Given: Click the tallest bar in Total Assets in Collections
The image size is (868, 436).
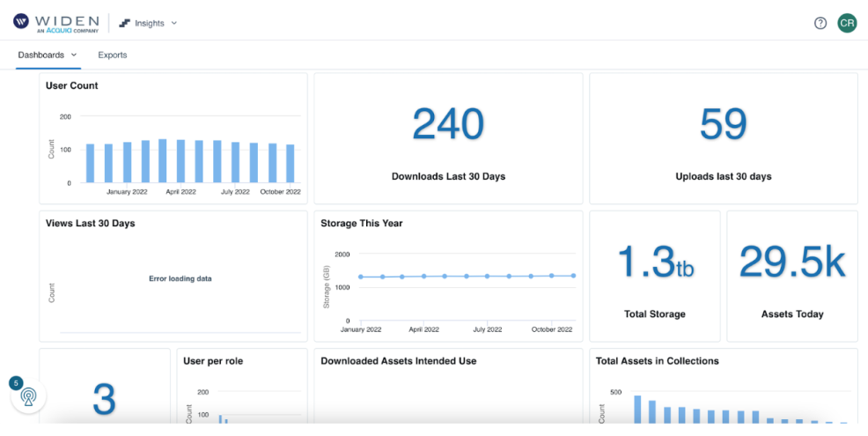Looking at the screenshot, I should [637, 410].
